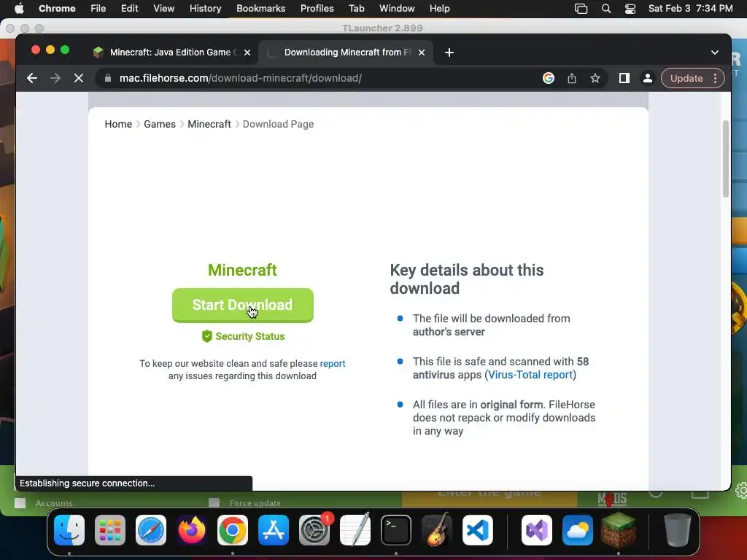Open the History menu

click(x=205, y=9)
